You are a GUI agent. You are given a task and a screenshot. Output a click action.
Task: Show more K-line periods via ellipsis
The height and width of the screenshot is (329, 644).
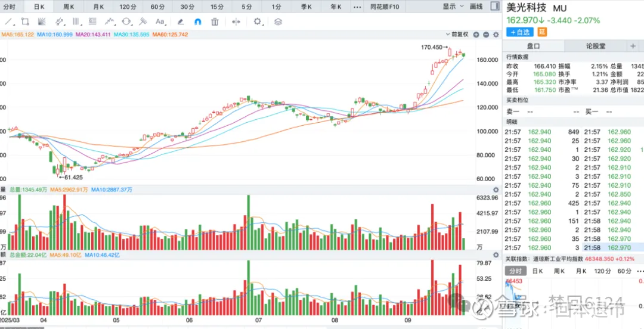[357, 7]
